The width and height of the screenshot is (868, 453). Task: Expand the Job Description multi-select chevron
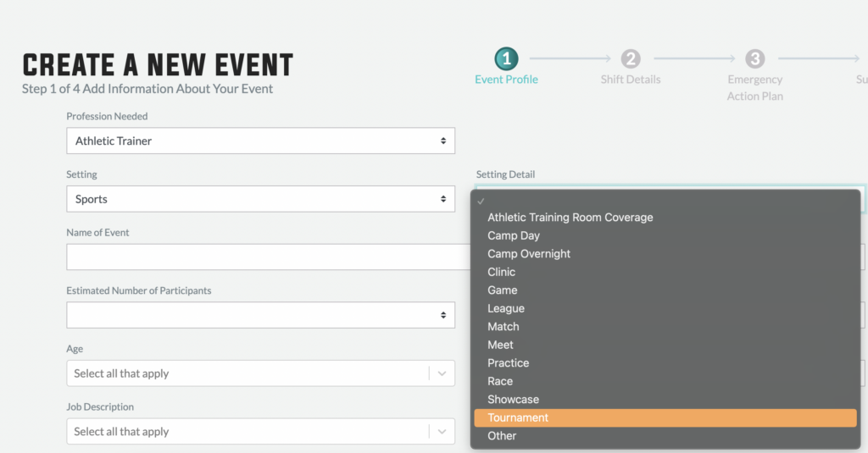[x=442, y=432]
